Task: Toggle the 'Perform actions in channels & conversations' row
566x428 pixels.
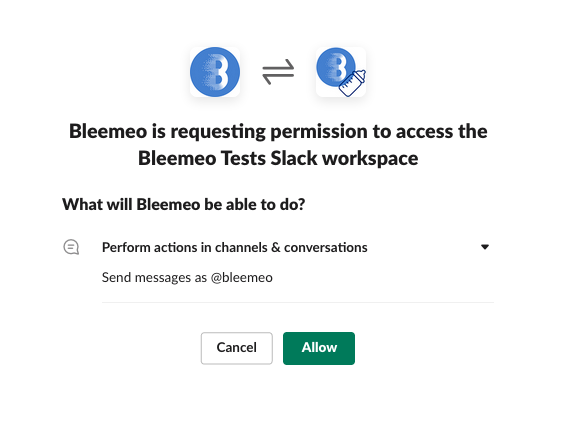Action: click(x=278, y=248)
